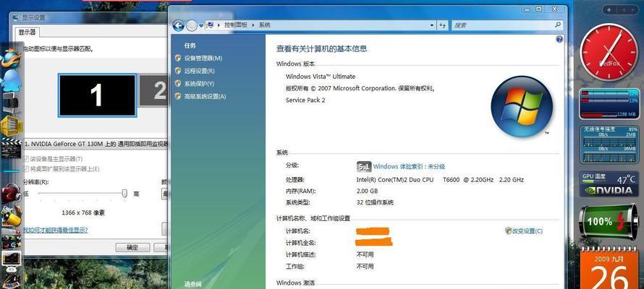Click the 2.00 GB RAM value

pos(367,191)
